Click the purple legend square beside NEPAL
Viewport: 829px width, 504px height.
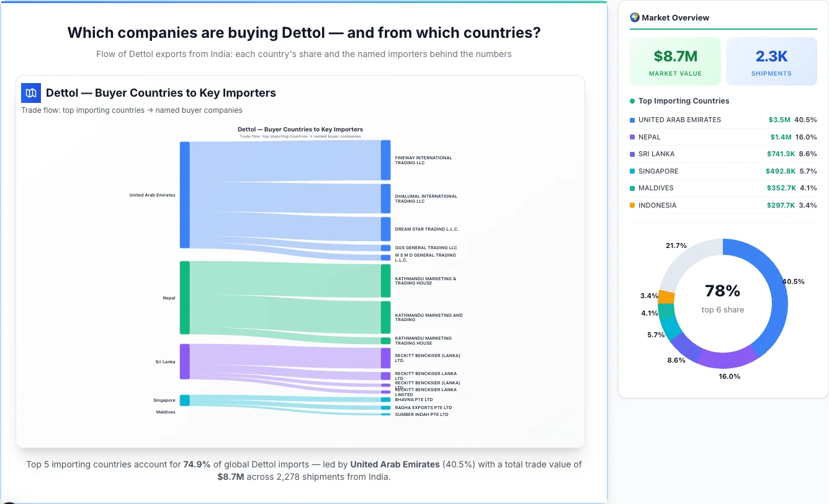(634, 137)
